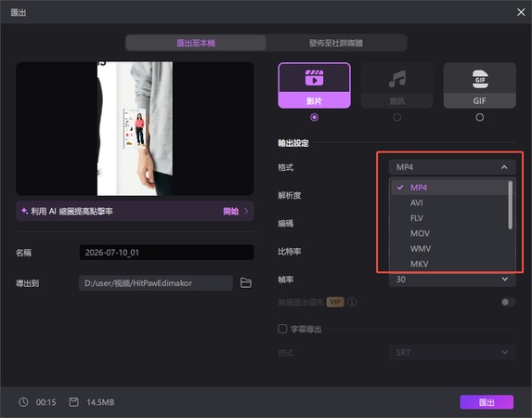532x418 pixels.
Task: Click the name field 2026-07-10_01
Action: pyautogui.click(x=166, y=253)
